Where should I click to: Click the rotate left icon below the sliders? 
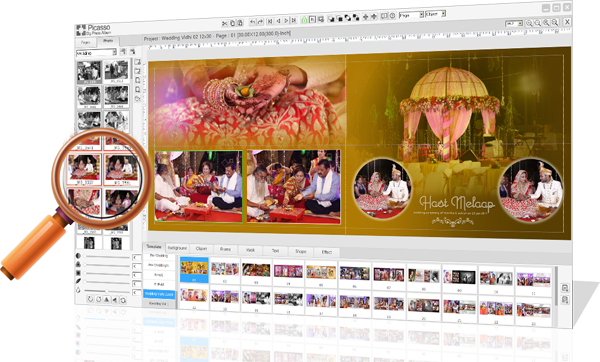[x=90, y=299]
